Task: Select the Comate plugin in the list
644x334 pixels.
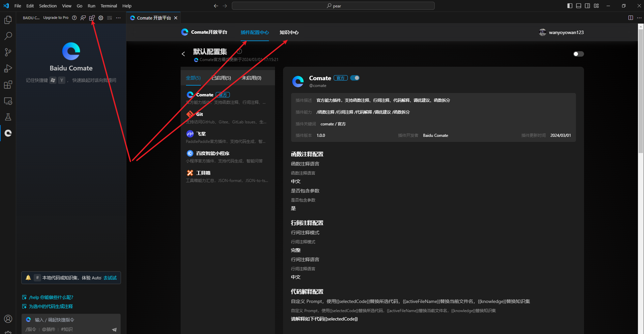Action: tap(227, 98)
